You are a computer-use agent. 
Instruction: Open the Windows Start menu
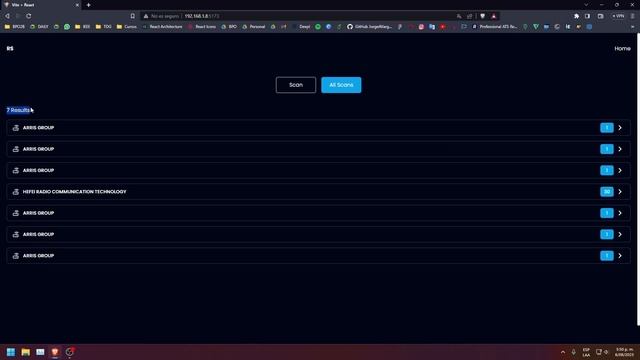pyautogui.click(x=11, y=352)
